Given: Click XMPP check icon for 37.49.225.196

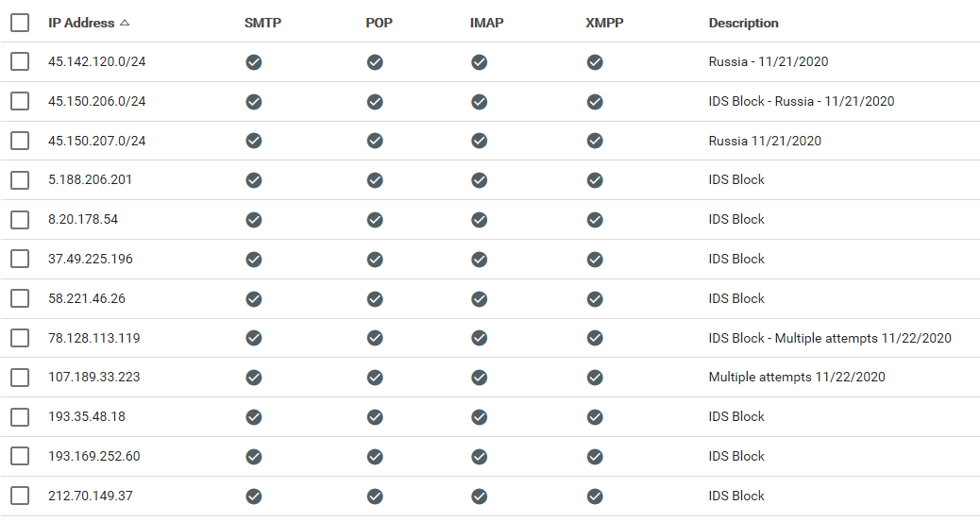Looking at the screenshot, I should (x=595, y=260).
